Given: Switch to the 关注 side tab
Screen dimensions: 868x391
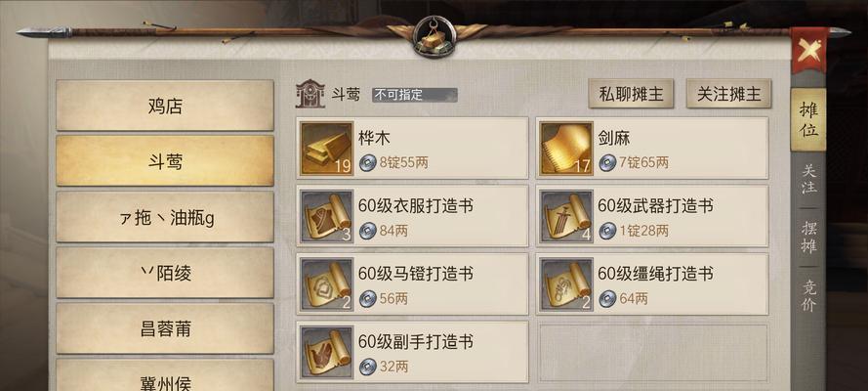Looking at the screenshot, I should [808, 179].
